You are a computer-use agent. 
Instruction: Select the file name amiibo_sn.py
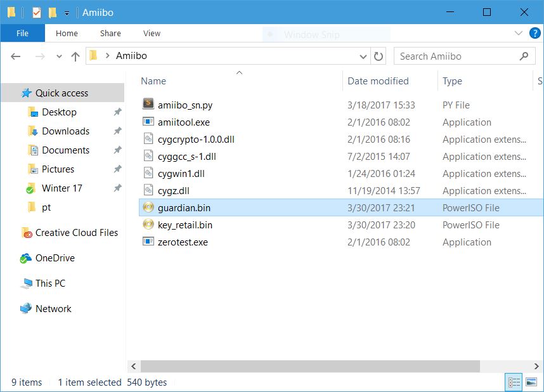185,105
